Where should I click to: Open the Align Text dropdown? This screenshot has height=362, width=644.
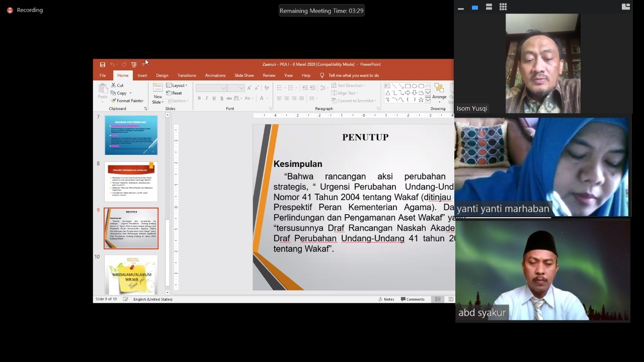[x=347, y=93]
